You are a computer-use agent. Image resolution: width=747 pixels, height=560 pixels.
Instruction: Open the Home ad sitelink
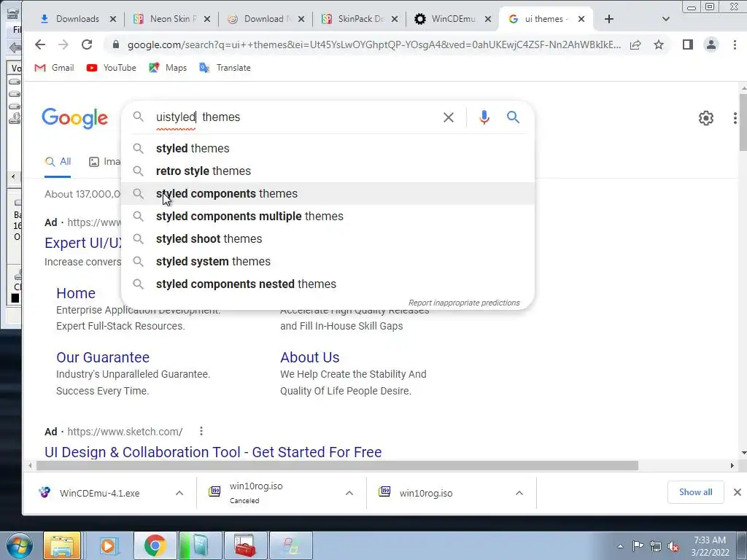pos(76,293)
